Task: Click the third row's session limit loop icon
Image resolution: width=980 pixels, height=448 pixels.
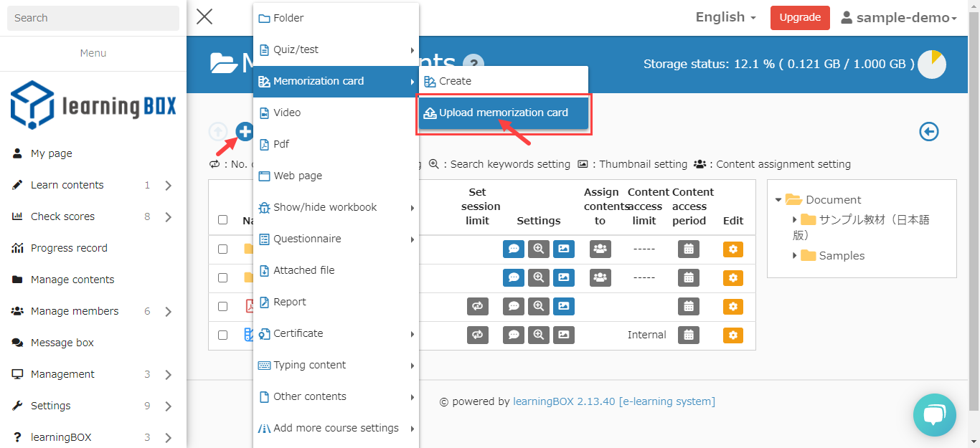Action: (477, 307)
